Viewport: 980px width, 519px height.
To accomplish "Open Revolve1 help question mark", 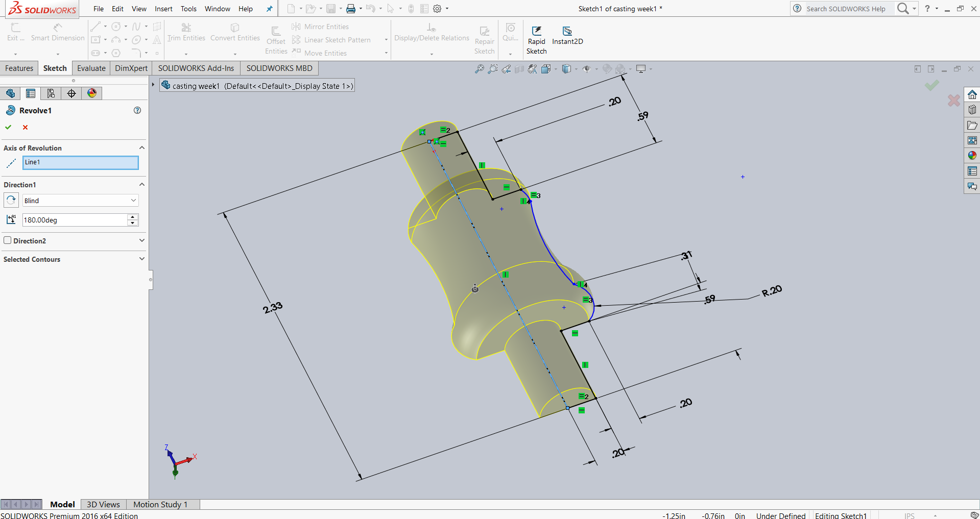I will click(137, 110).
